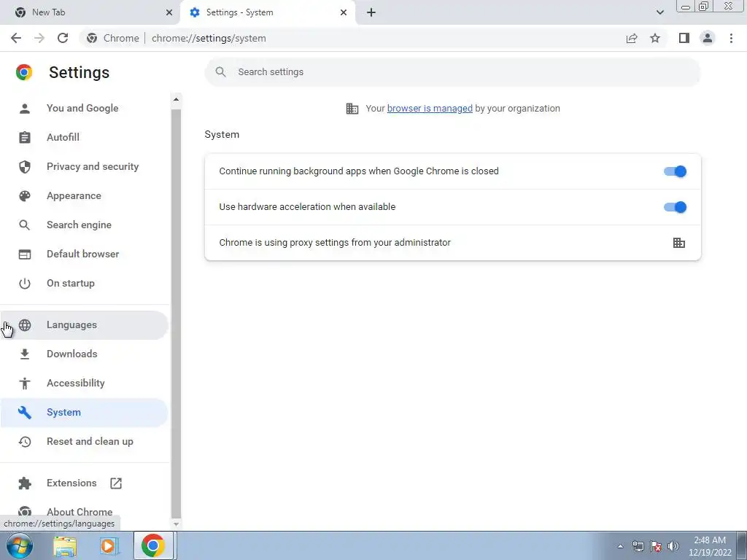747x560 pixels.
Task: Click the puzzle piece Extensions icon
Action: [25, 483]
